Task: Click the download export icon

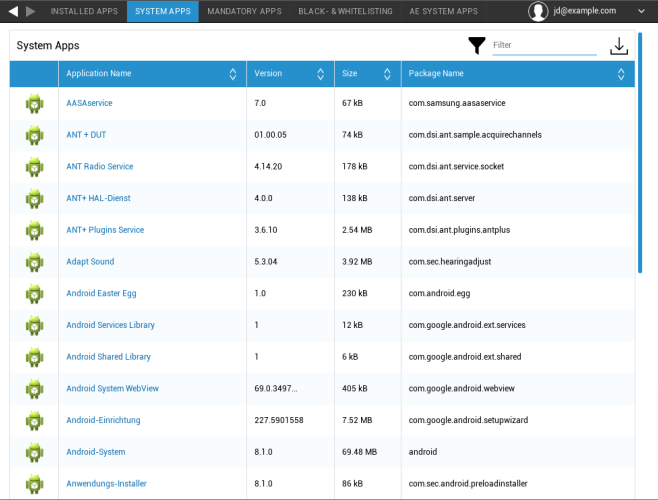Action: click(x=619, y=46)
